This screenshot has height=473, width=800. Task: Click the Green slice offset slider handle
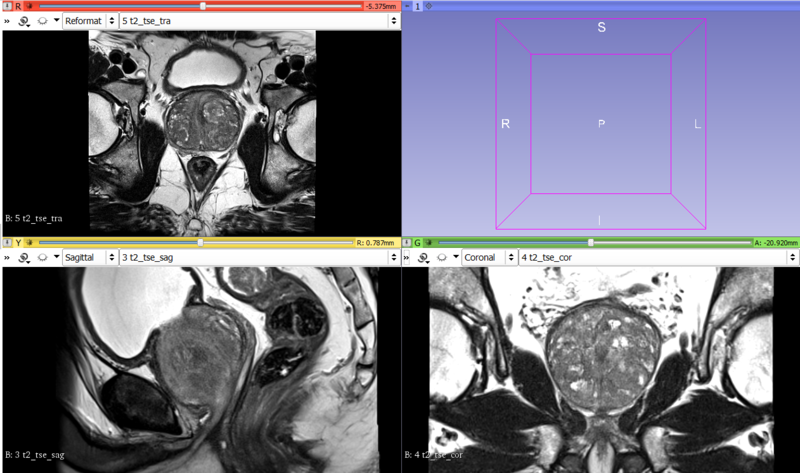[591, 242]
